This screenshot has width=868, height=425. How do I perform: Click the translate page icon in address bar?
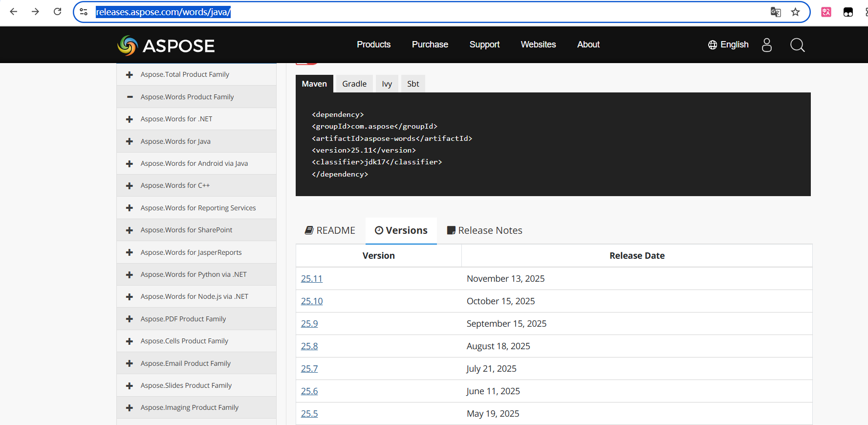[x=776, y=12]
